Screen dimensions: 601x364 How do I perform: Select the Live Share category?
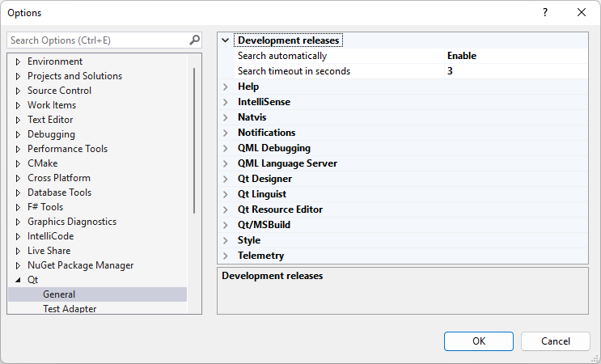pyautogui.click(x=49, y=251)
